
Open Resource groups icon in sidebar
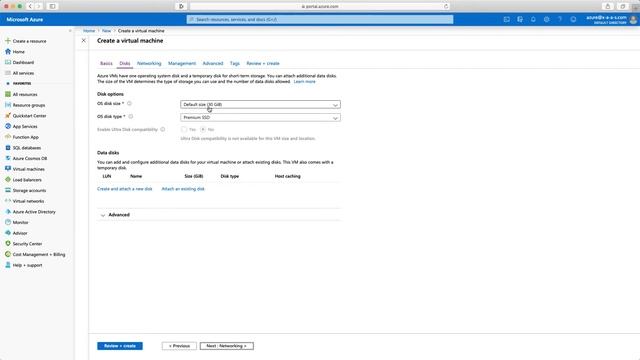tap(8, 105)
